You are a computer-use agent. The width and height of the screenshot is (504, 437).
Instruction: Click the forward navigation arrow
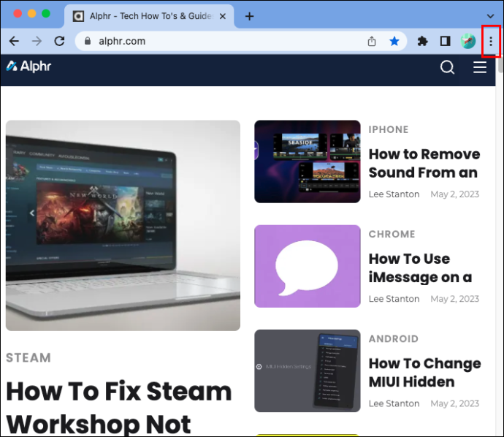click(37, 41)
